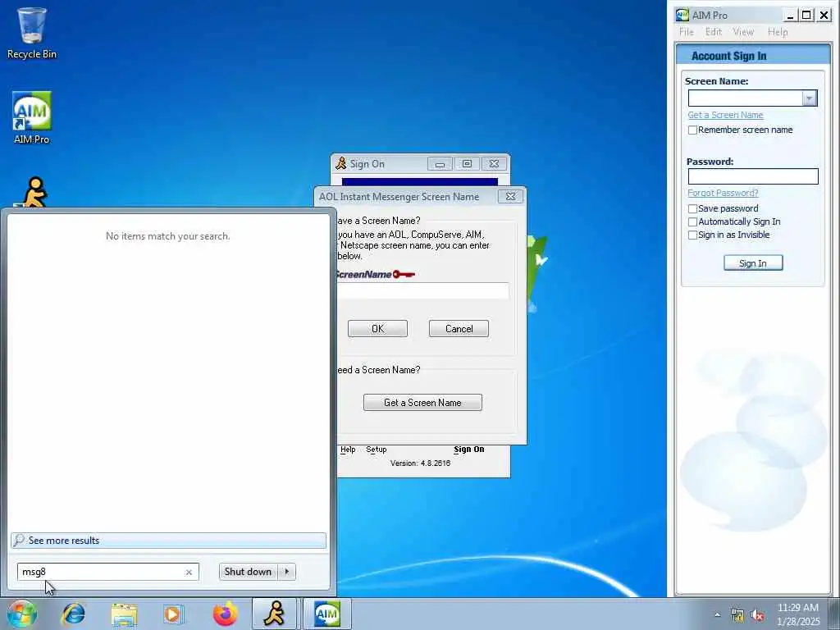Click the Sign On window running man icon
The image size is (840, 630).
point(340,163)
